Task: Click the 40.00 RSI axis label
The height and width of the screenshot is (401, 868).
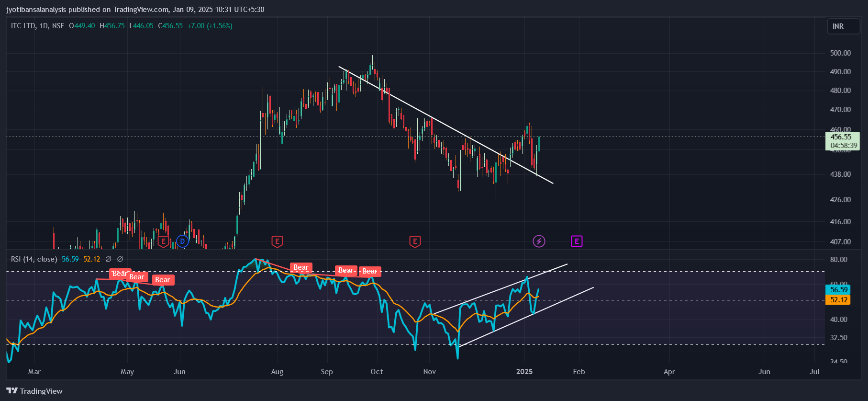Action: point(839,320)
